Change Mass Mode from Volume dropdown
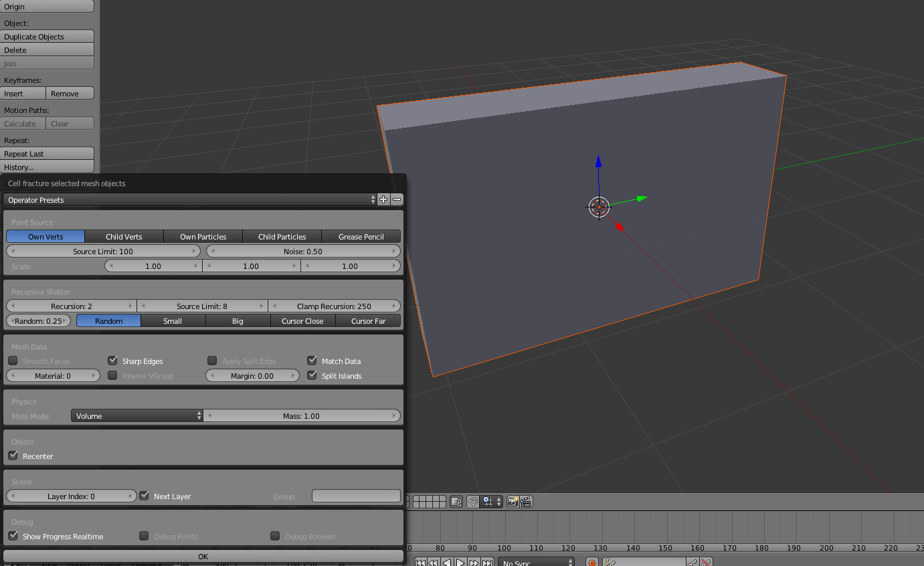924x566 pixels. click(136, 415)
